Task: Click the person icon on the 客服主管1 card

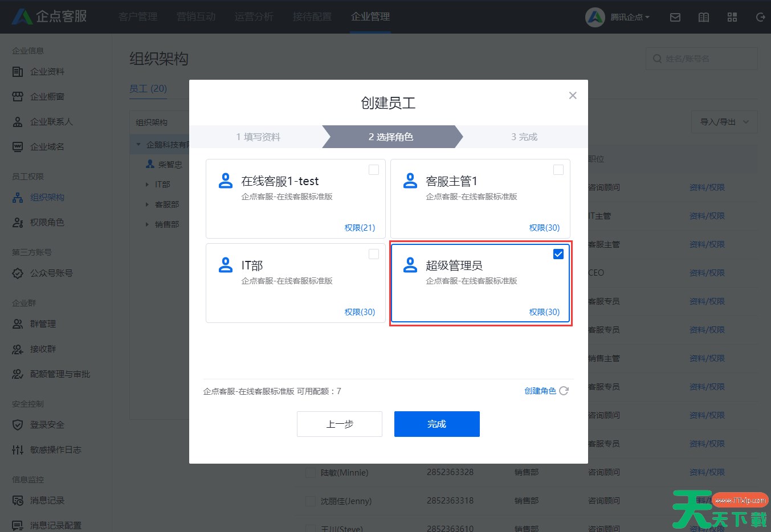Action: (x=410, y=181)
